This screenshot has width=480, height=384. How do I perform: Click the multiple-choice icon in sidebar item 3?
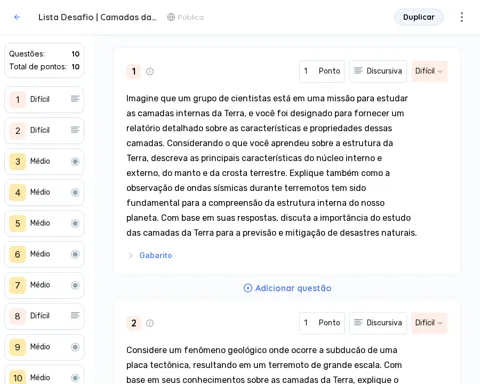click(x=75, y=161)
